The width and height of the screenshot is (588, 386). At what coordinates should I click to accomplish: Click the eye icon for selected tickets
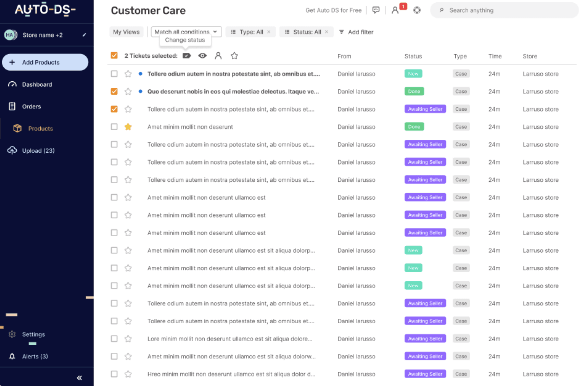202,56
